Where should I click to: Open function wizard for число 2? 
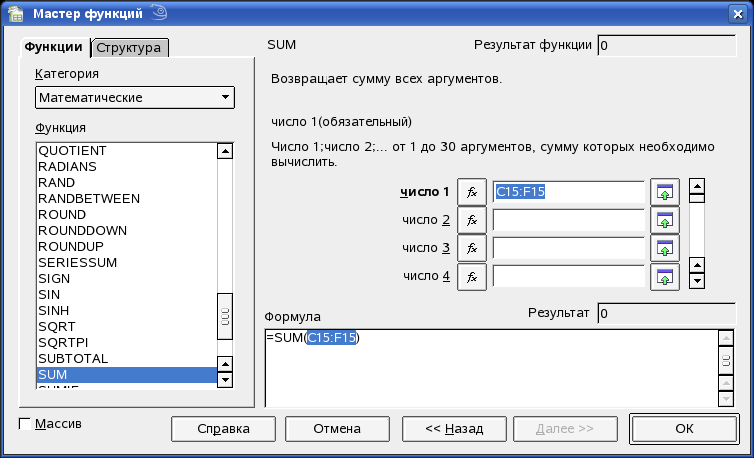pyautogui.click(x=471, y=220)
